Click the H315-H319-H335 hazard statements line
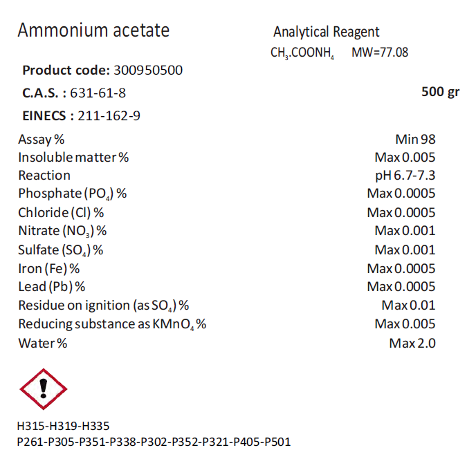The height and width of the screenshot is (459, 476). 64,426
